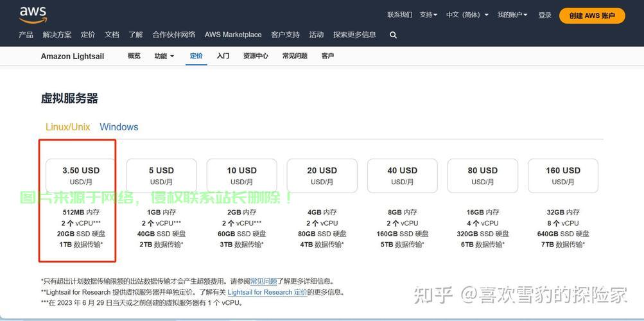This screenshot has width=644, height=321.
Task: Click the 7TB 数据传输 text
Action: click(x=563, y=244)
